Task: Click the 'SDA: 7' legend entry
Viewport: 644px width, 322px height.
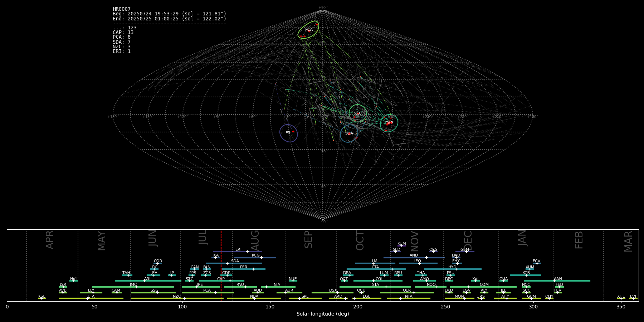Action: point(122,42)
